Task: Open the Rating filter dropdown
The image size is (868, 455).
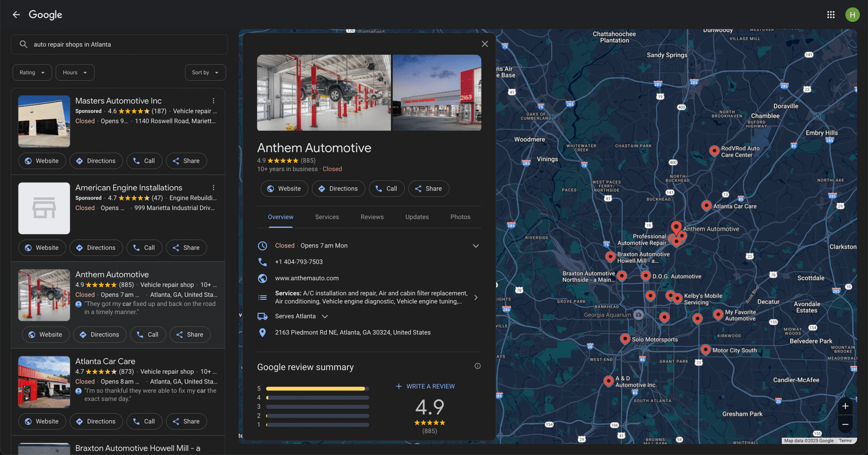Action: click(x=32, y=73)
